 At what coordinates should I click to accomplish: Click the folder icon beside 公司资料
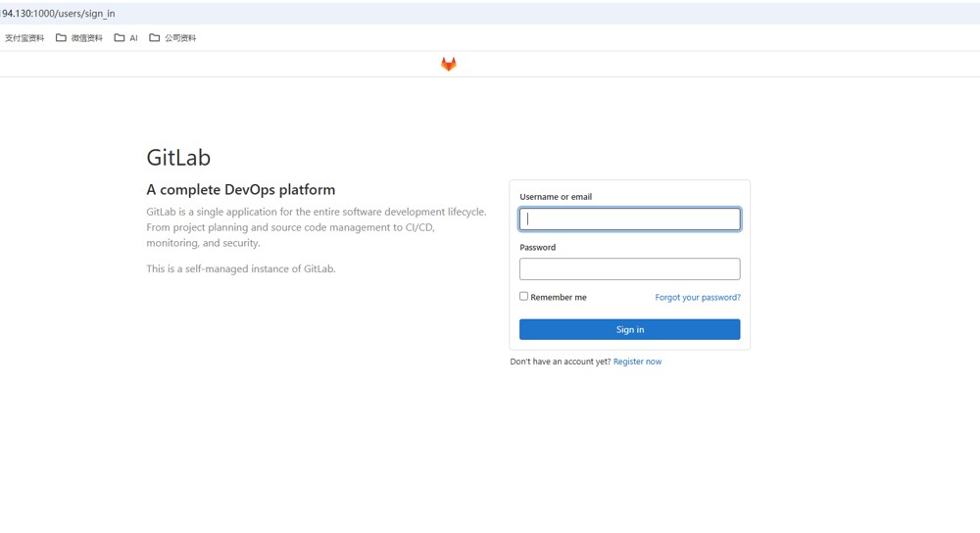click(154, 37)
